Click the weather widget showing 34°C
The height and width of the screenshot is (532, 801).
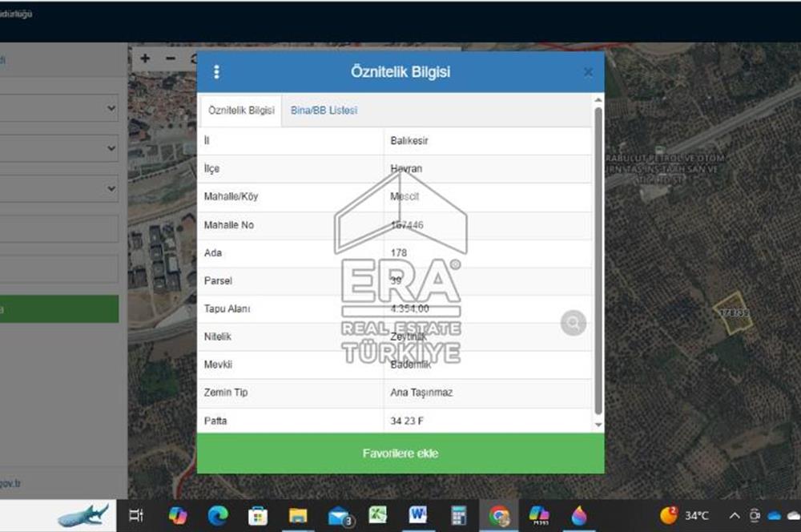point(685,516)
